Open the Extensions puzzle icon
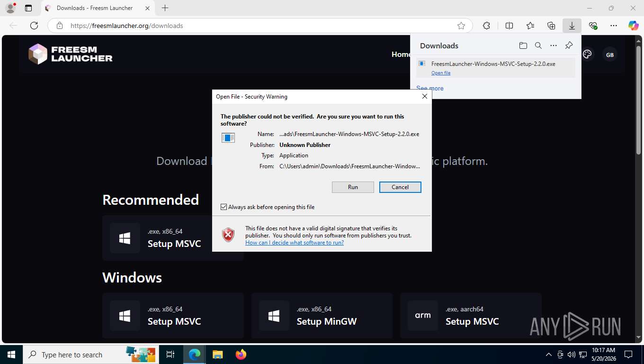The width and height of the screenshot is (644, 364). 486,26
